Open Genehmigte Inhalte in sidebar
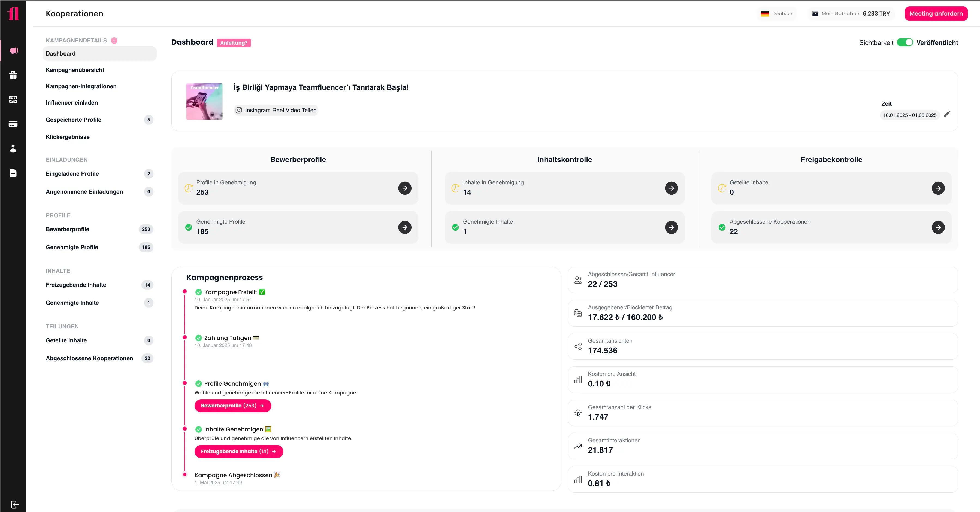 [x=100, y=303]
